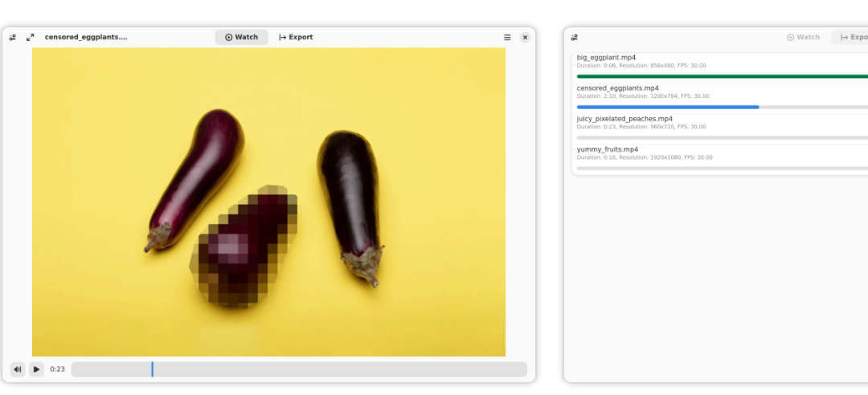Select the Watch tab in right window
This screenshot has width=868, height=395.
(803, 37)
